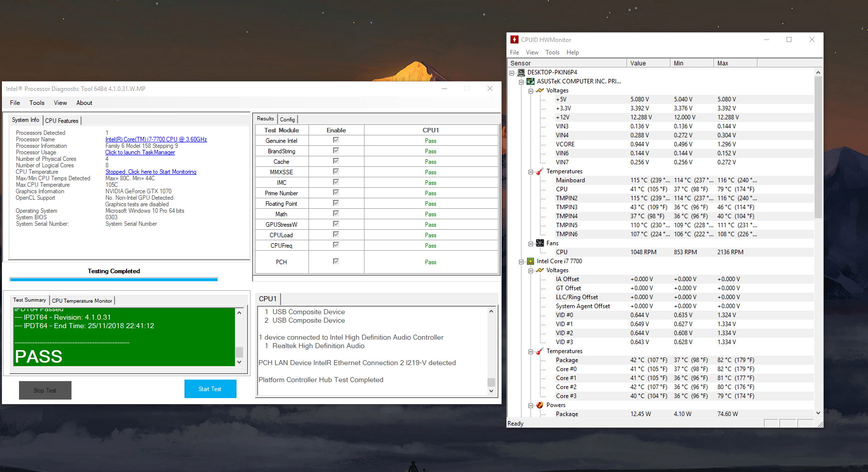Viewport: 868px width, 472px height.
Task: Click the CPU Voltages lightning icon
Action: (540, 270)
